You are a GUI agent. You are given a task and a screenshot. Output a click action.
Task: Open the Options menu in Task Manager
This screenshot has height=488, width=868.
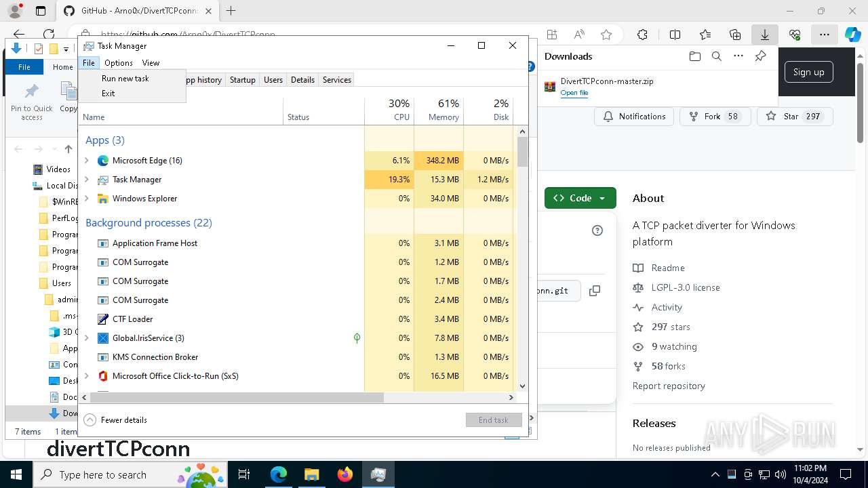(119, 63)
